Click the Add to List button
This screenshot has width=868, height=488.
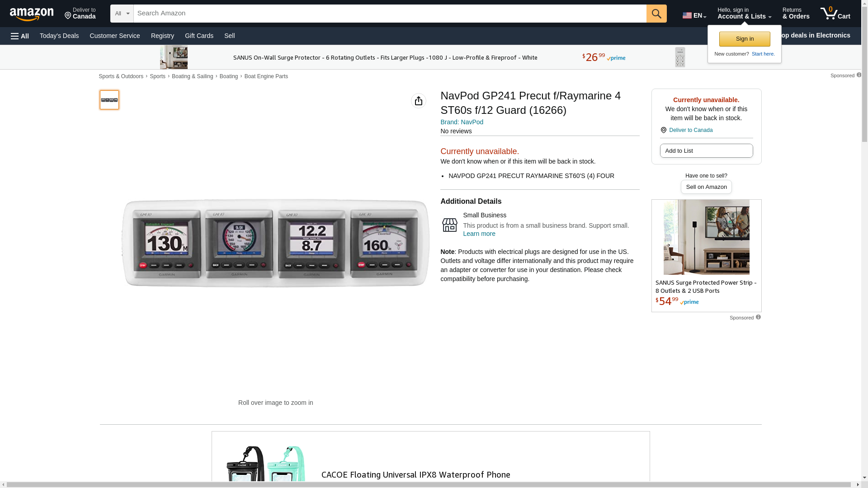(706, 150)
